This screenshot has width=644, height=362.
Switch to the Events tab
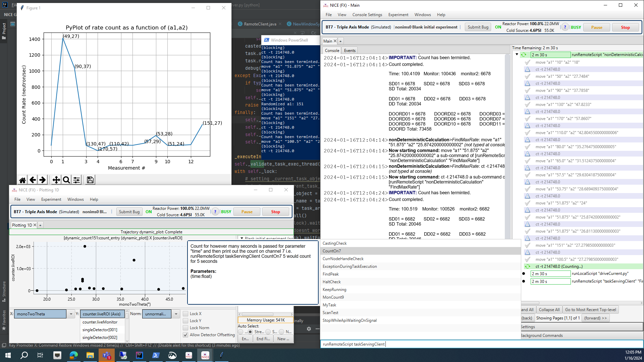pyautogui.click(x=350, y=51)
